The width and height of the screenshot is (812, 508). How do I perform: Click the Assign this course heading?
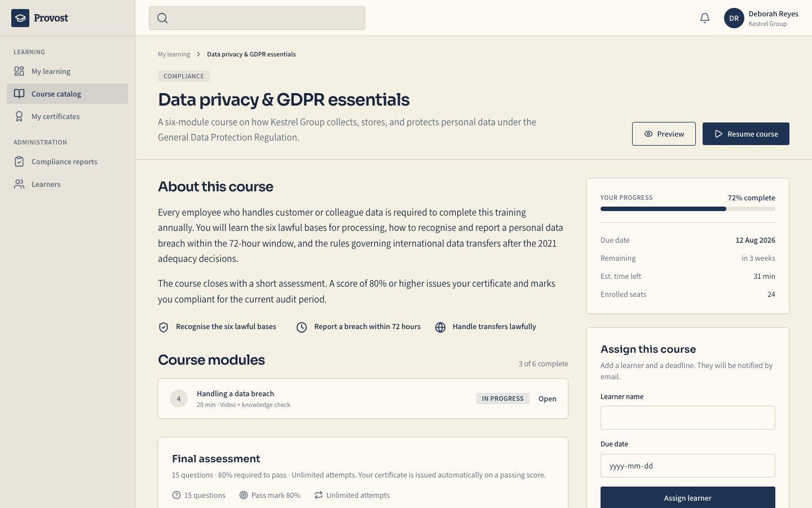click(648, 349)
